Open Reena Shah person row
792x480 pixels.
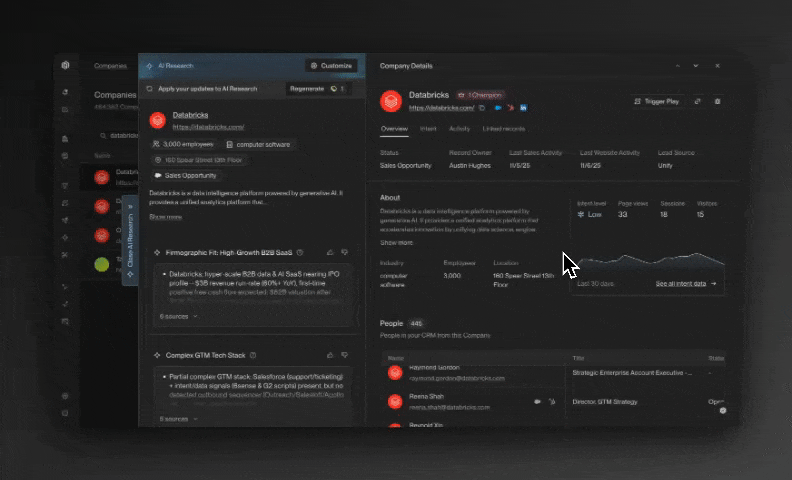pyautogui.click(x=553, y=402)
